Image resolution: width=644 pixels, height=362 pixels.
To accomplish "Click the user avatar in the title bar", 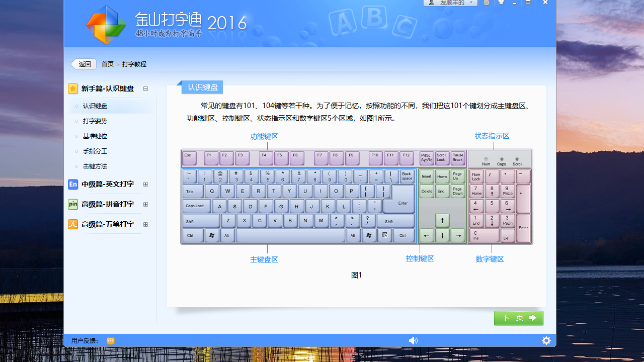I will point(431,3).
